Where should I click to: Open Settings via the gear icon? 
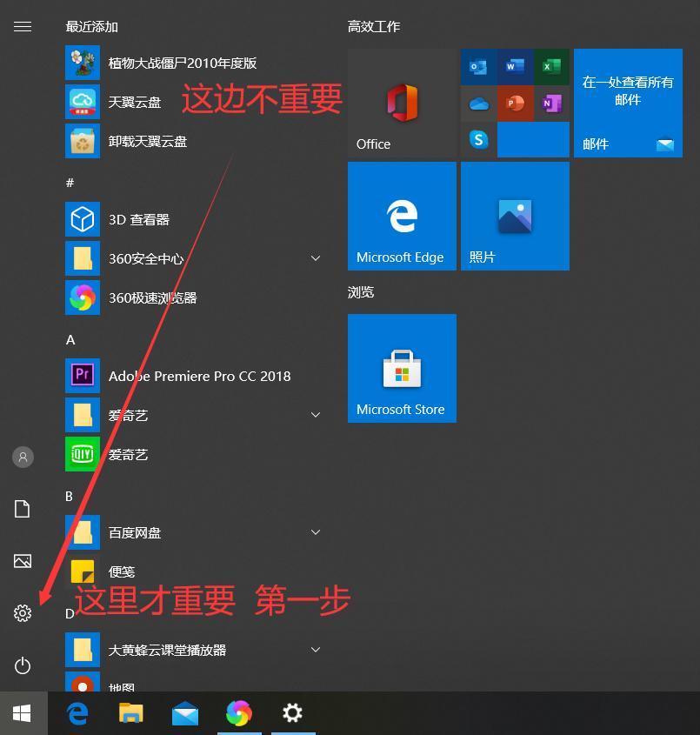point(23,613)
